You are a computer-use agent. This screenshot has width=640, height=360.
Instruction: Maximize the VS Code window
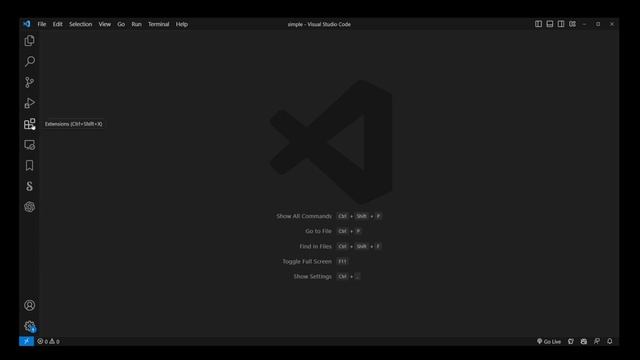(598, 24)
